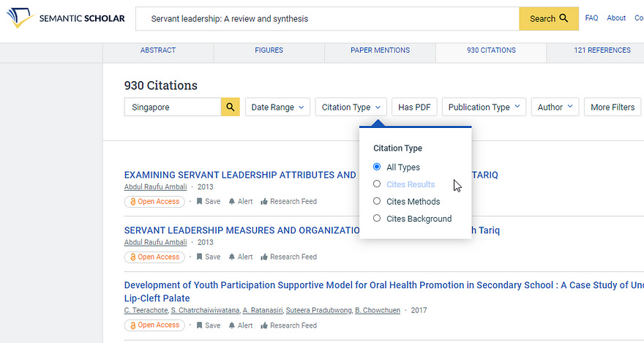The height and width of the screenshot is (343, 644).
Task: Click the Semantic Scholar logo icon
Action: tap(19, 18)
